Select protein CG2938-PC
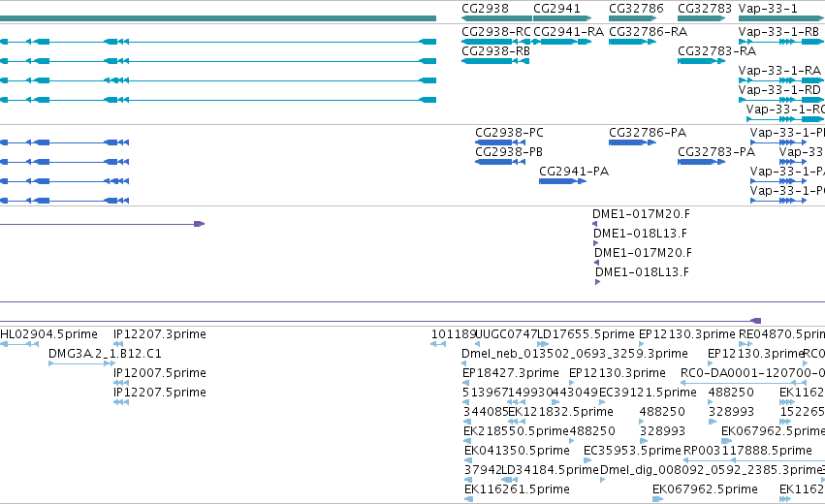The image size is (825, 504). [509, 133]
